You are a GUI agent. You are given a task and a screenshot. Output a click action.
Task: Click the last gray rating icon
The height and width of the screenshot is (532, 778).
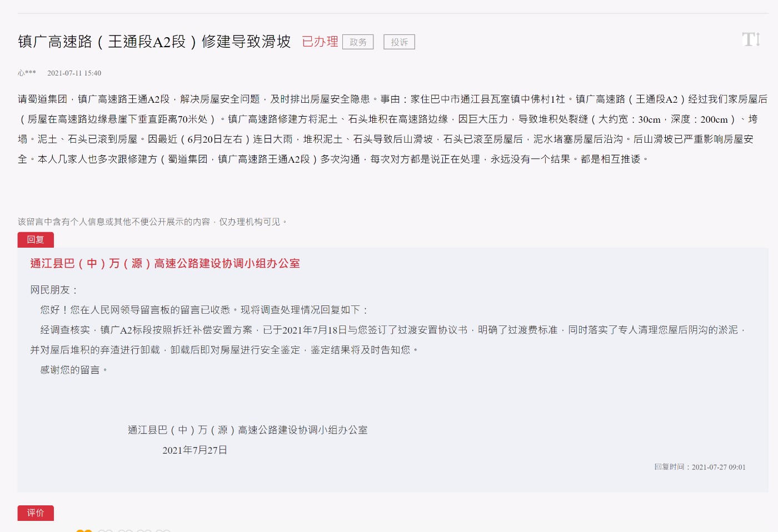tap(163, 530)
